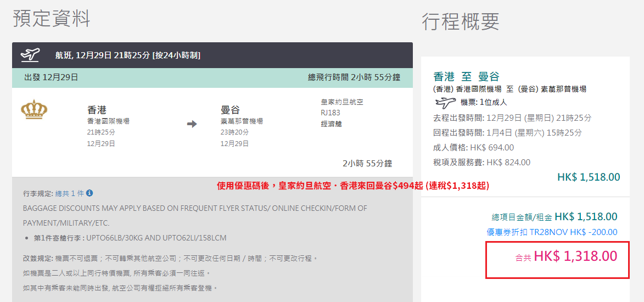
Task: Click arrival time 23時20分
Action: click(234, 132)
